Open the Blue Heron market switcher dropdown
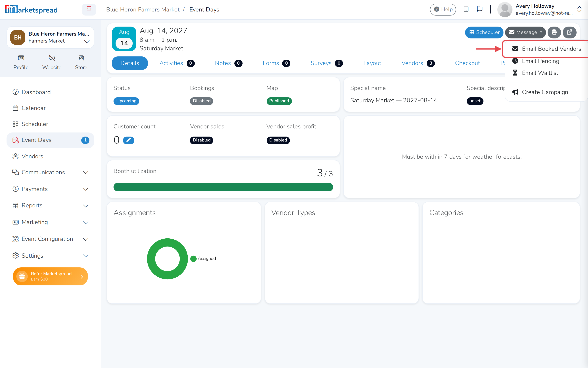 pos(50,37)
